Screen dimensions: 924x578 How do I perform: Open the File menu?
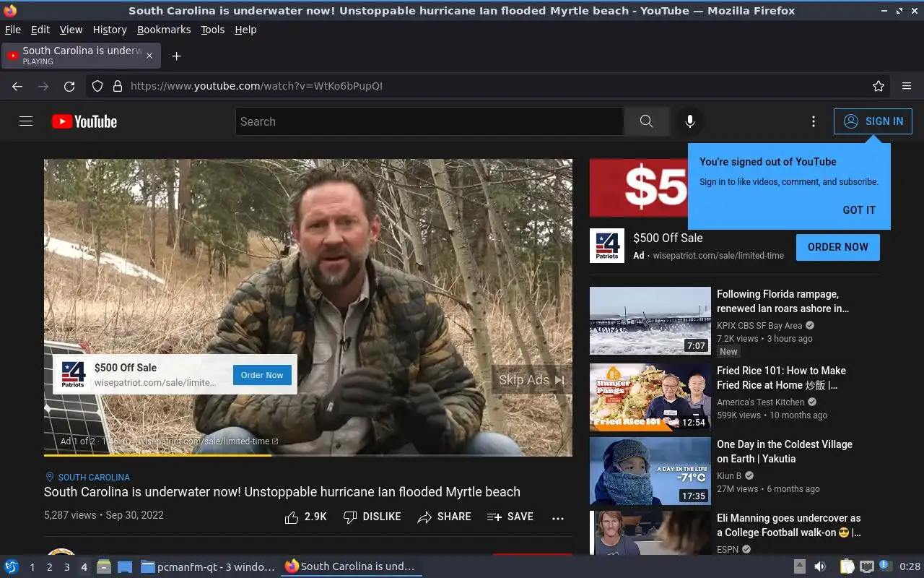(13, 30)
